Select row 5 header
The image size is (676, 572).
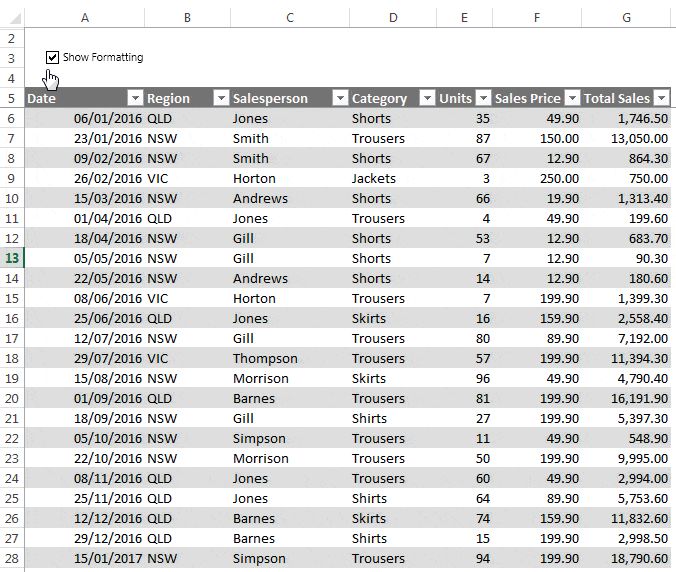click(x=12, y=98)
